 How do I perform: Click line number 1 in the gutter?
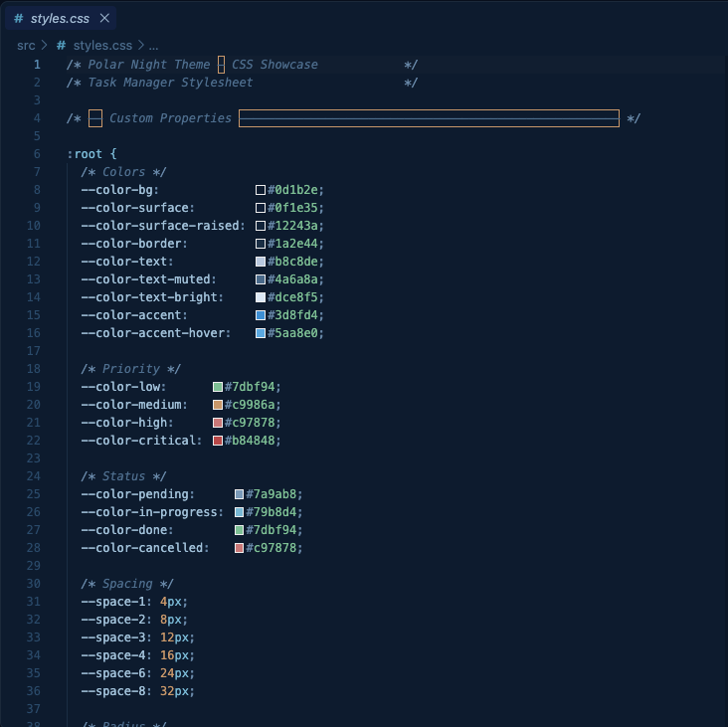[x=37, y=65]
